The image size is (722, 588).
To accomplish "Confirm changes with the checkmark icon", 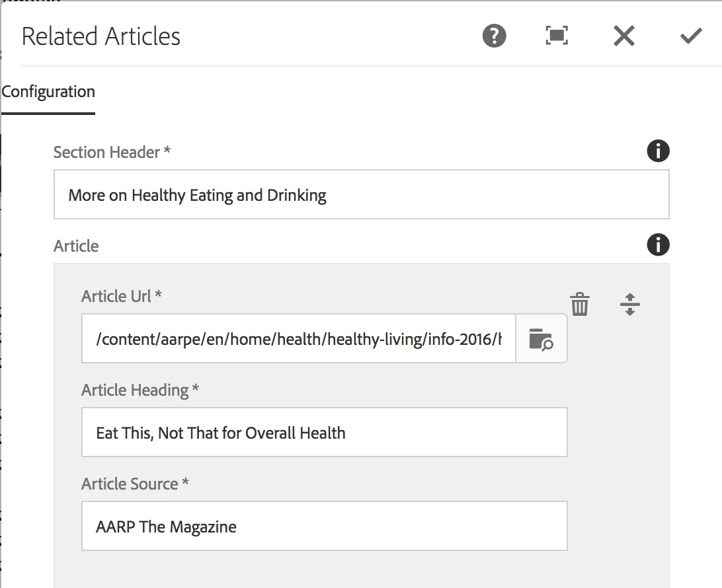I will (691, 36).
